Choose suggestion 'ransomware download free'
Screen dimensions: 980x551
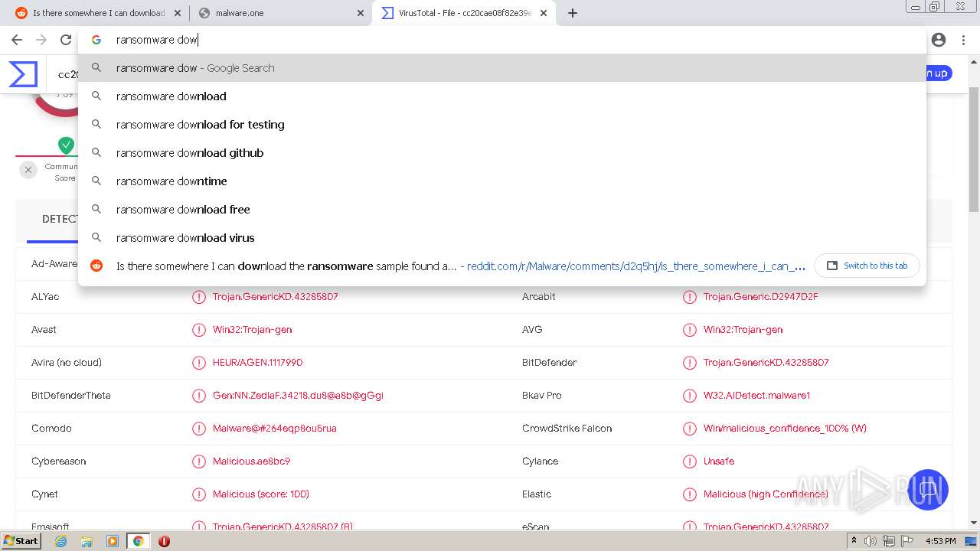pos(502,210)
